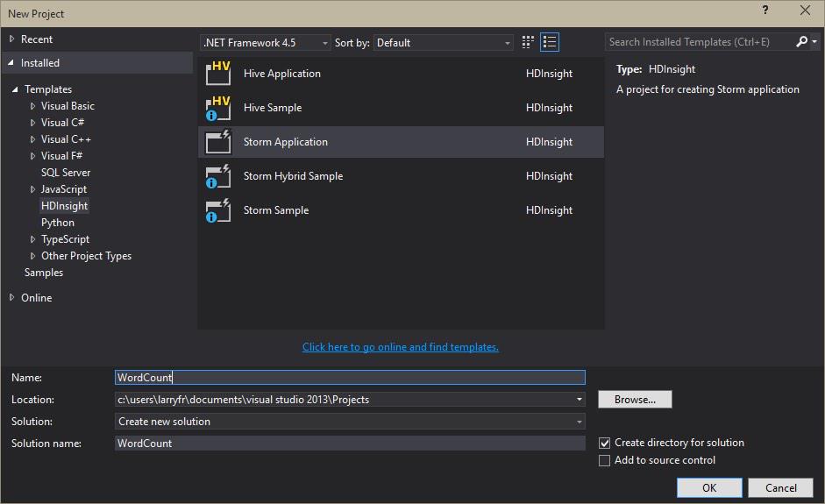This screenshot has width=825, height=504.
Task: Collapse the Templates tree node
Action: pos(15,89)
